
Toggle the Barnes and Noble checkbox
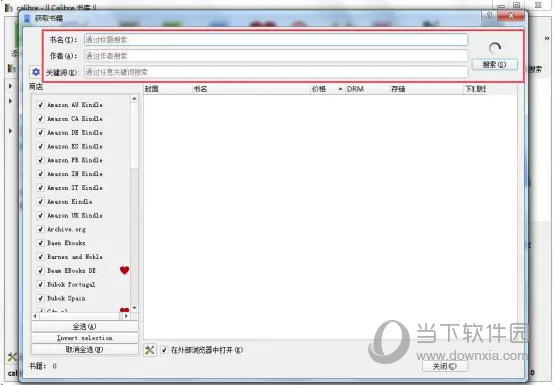[x=41, y=257]
